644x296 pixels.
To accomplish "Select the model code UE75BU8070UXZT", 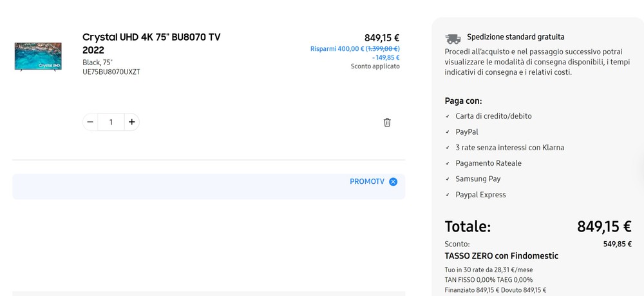I will click(111, 72).
